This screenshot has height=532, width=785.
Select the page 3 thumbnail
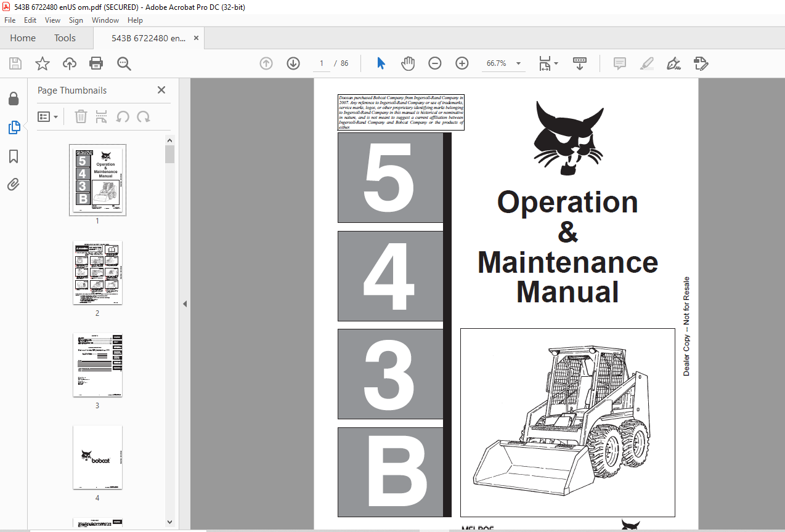[97, 365]
